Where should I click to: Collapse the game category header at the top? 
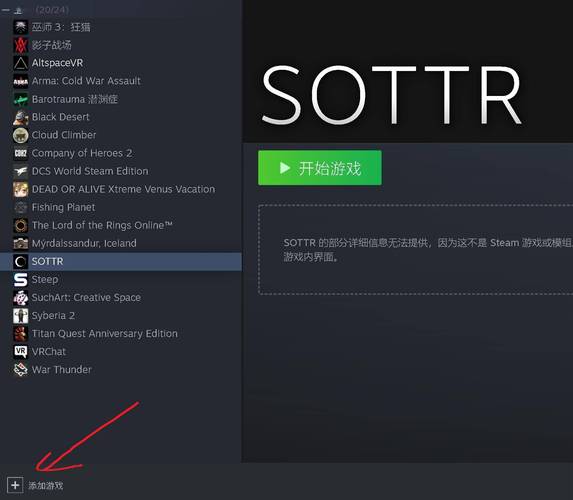[6, 10]
